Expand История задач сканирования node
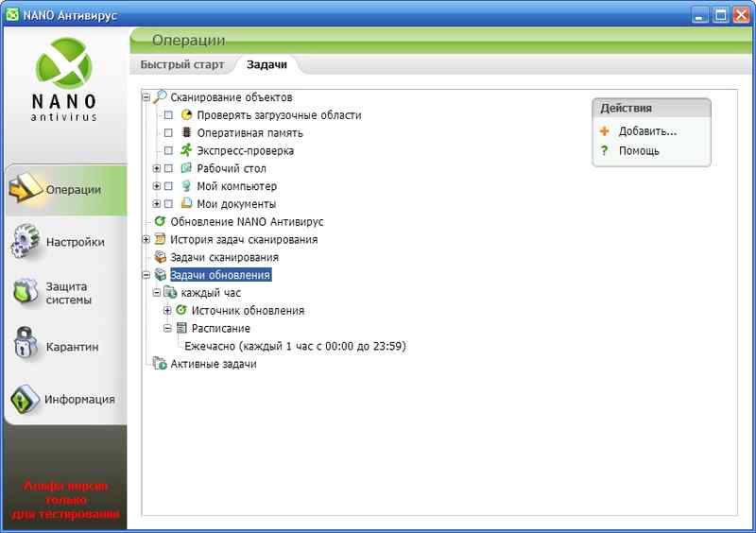Image resolution: width=756 pixels, height=533 pixels. (146, 239)
